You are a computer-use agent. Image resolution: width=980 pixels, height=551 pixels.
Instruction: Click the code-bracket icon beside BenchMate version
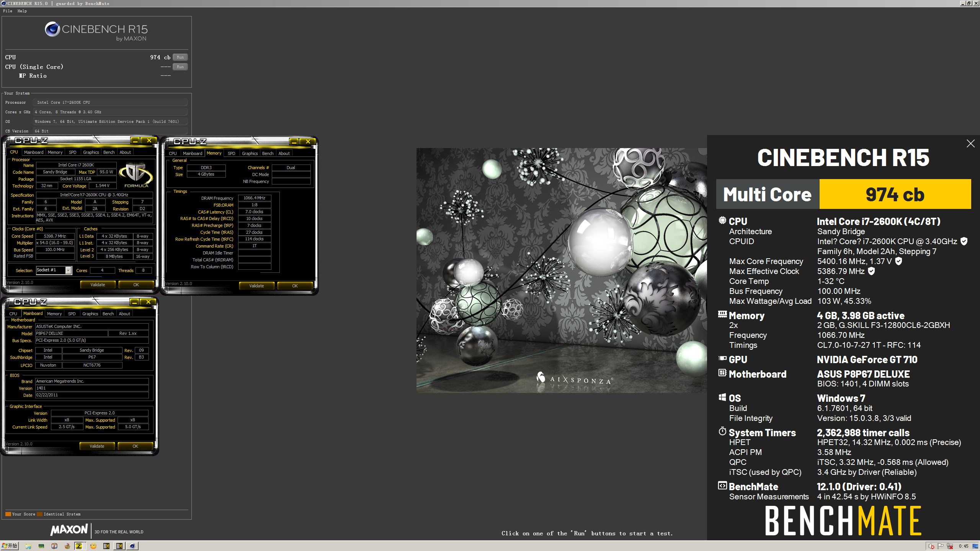(x=722, y=486)
